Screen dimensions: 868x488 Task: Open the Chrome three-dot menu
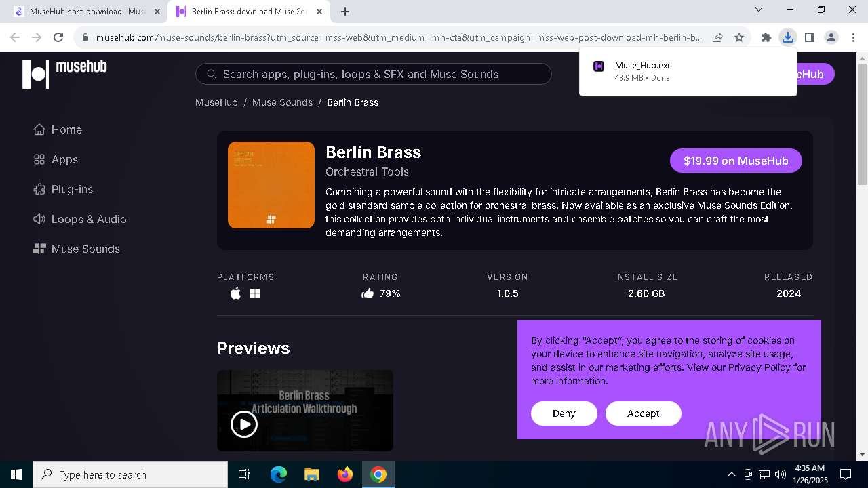pyautogui.click(x=852, y=37)
